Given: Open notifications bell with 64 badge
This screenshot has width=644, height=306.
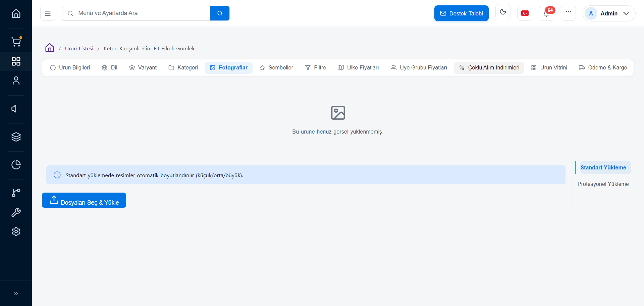Looking at the screenshot, I should point(546,13).
